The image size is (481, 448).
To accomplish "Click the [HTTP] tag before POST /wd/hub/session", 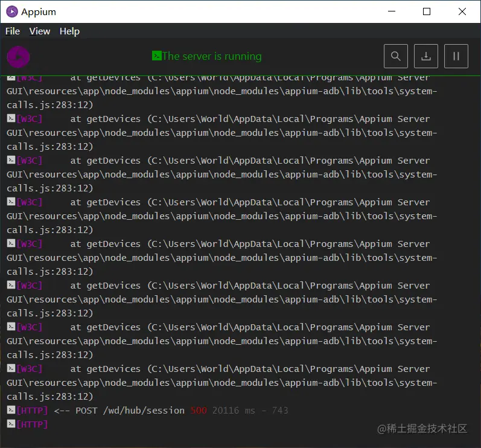I will [32, 411].
